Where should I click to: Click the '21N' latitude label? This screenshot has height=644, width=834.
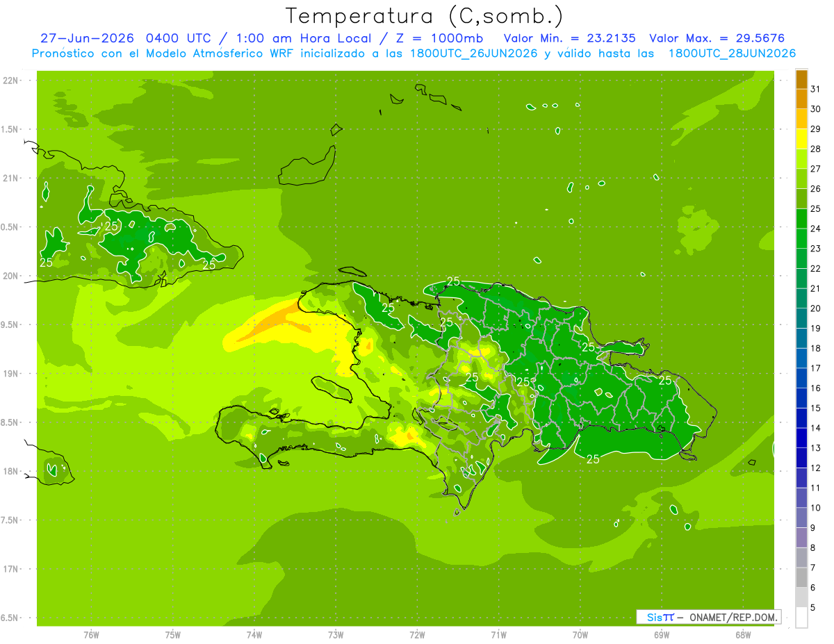pos(10,178)
